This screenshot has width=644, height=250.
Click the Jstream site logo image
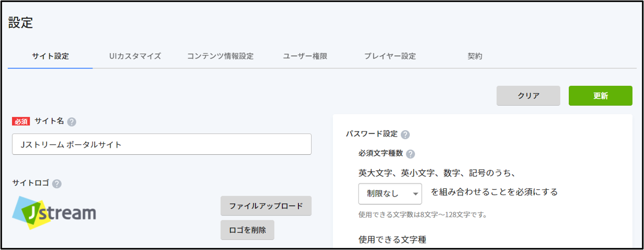click(x=54, y=212)
